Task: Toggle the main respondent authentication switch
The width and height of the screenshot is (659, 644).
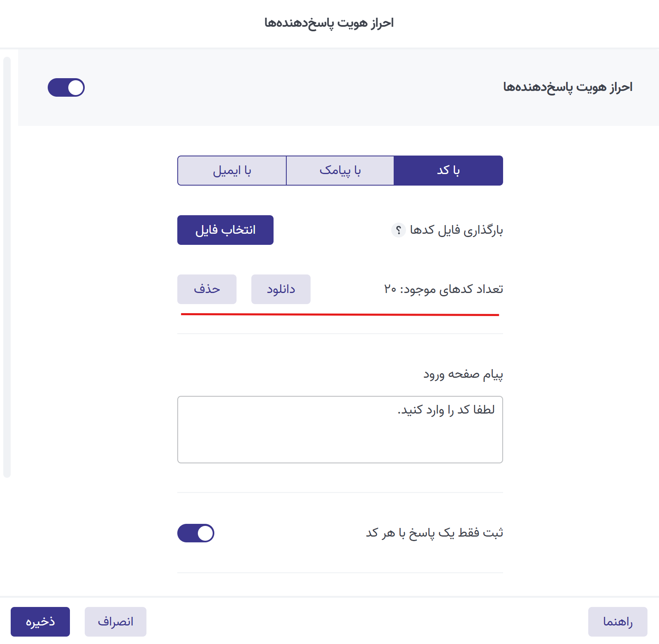Action: pos(66,88)
